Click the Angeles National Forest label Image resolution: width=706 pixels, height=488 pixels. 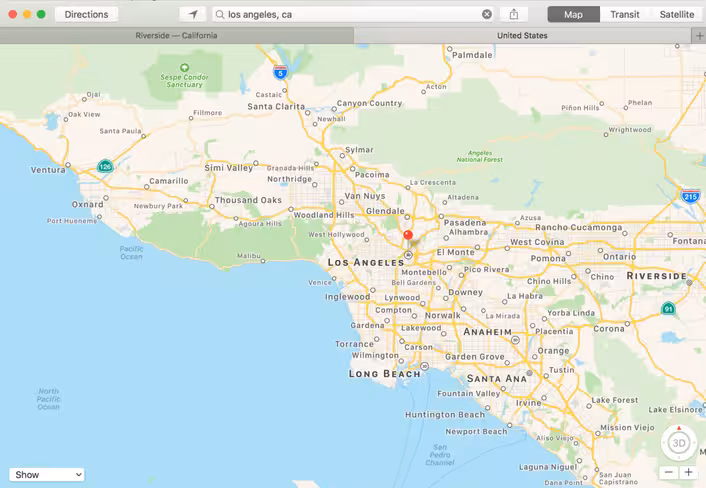click(480, 156)
